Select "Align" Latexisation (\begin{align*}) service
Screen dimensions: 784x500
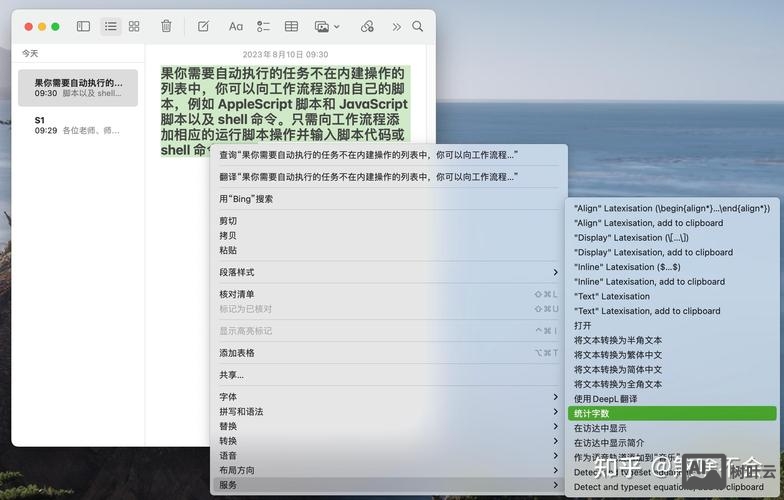[672, 208]
